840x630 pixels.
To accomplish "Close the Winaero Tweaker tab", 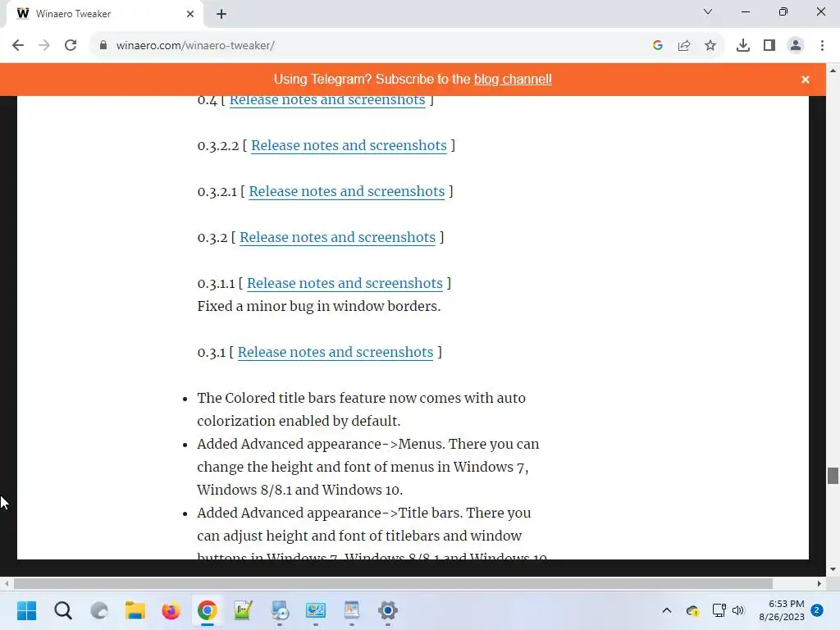I will click(x=190, y=14).
